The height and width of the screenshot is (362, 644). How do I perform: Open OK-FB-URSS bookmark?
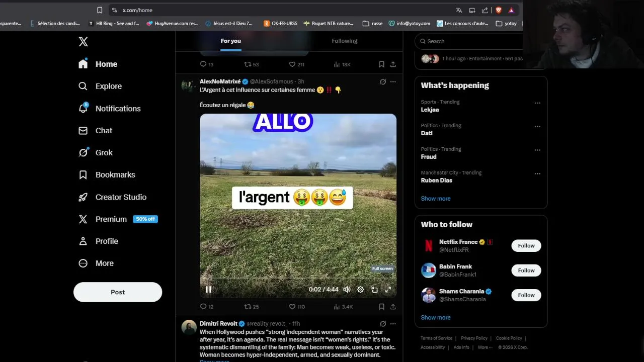(x=281, y=23)
